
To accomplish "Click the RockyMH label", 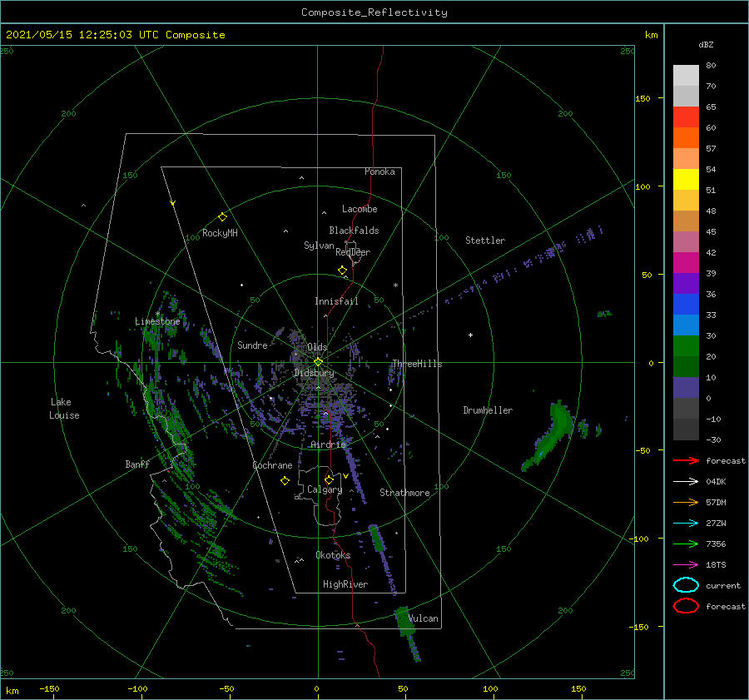I will coord(220,233).
